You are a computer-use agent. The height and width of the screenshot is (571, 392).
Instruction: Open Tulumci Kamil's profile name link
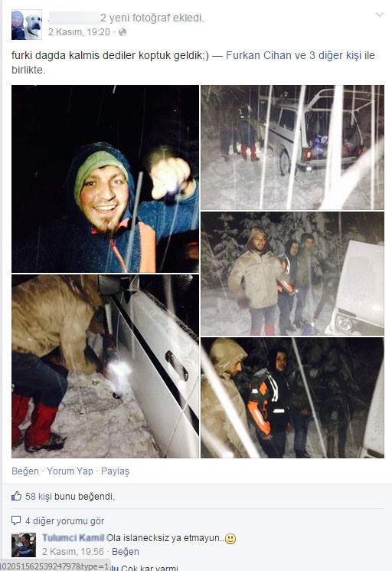73,537
